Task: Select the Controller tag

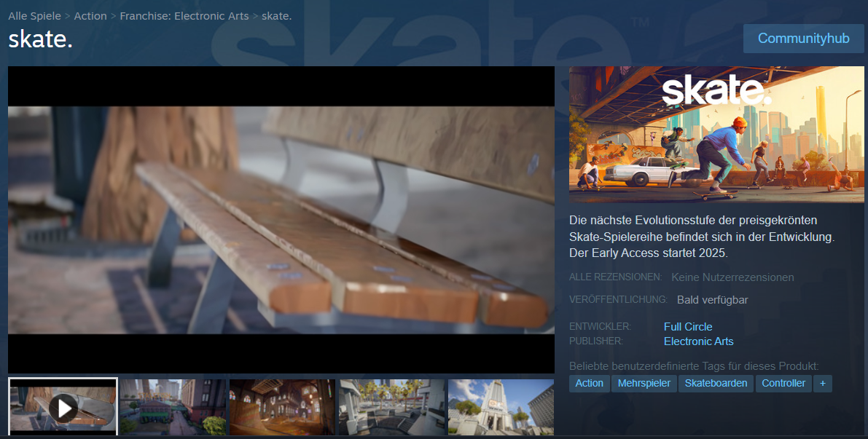Action: click(783, 383)
